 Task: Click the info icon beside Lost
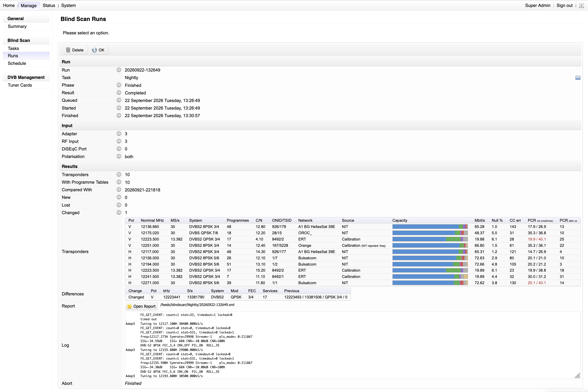click(119, 205)
